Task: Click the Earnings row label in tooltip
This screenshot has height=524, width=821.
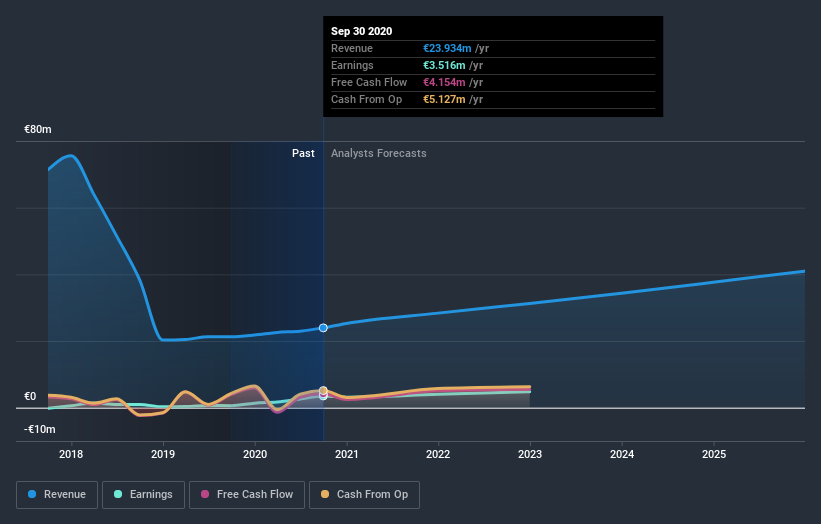Action: coord(352,65)
